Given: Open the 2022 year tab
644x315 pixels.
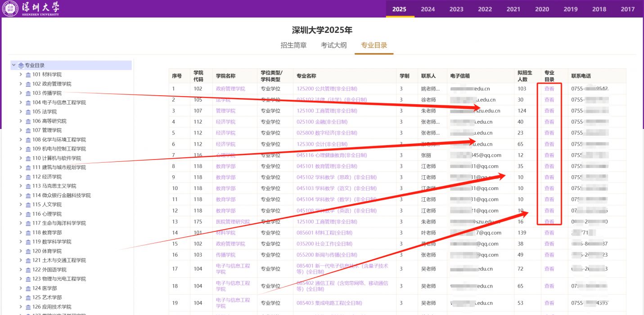Looking at the screenshot, I should pyautogui.click(x=485, y=9).
